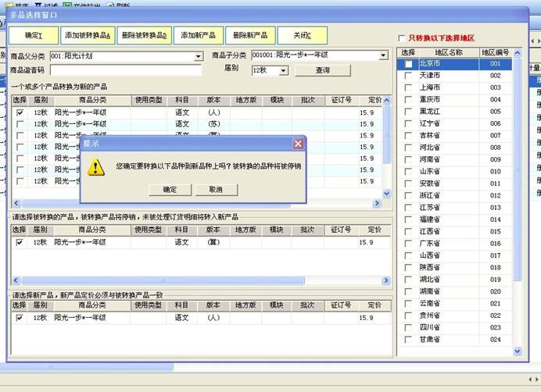
Task: Click the yellow warning icon in the dialog
Action: tap(95, 166)
